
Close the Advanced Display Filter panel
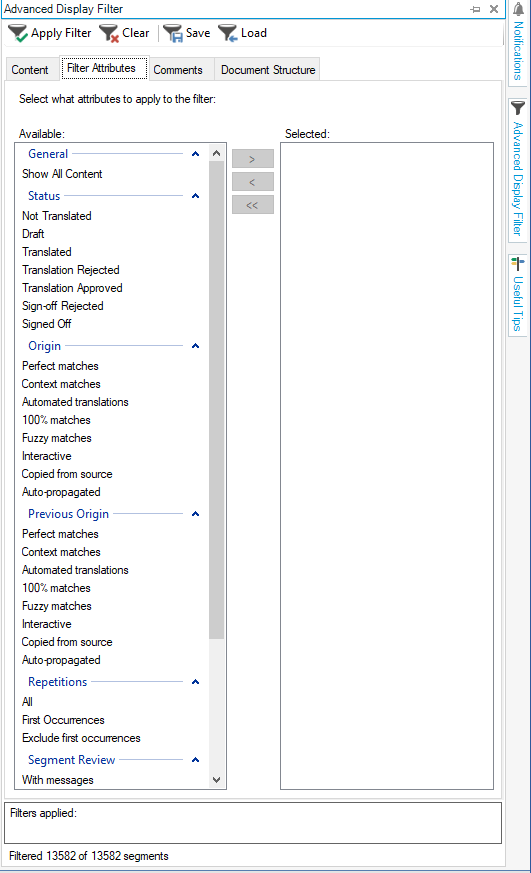point(494,9)
